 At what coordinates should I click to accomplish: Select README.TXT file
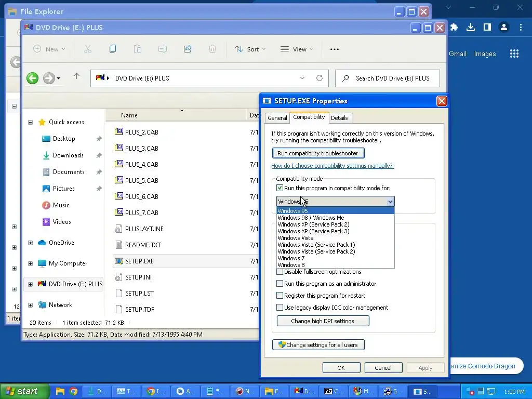(x=143, y=245)
